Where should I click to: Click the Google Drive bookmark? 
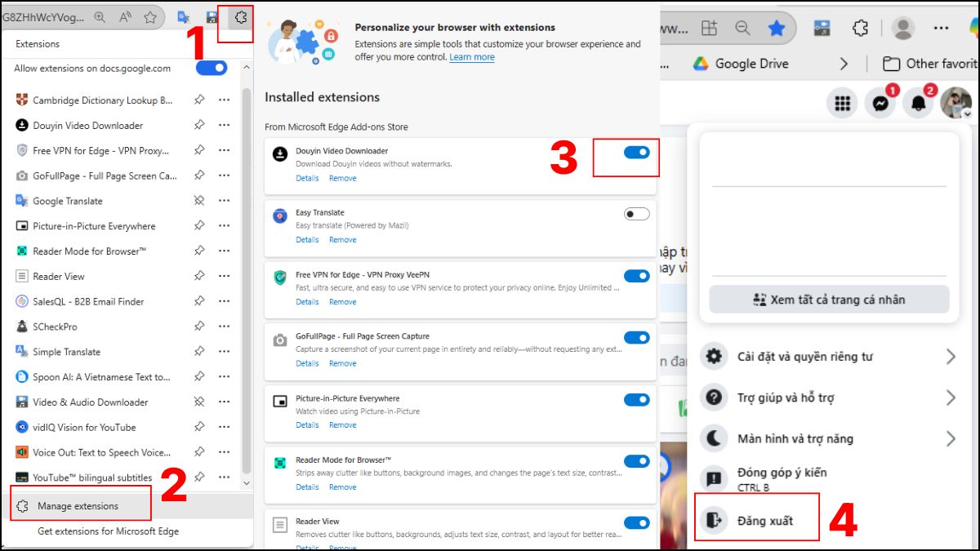(740, 64)
